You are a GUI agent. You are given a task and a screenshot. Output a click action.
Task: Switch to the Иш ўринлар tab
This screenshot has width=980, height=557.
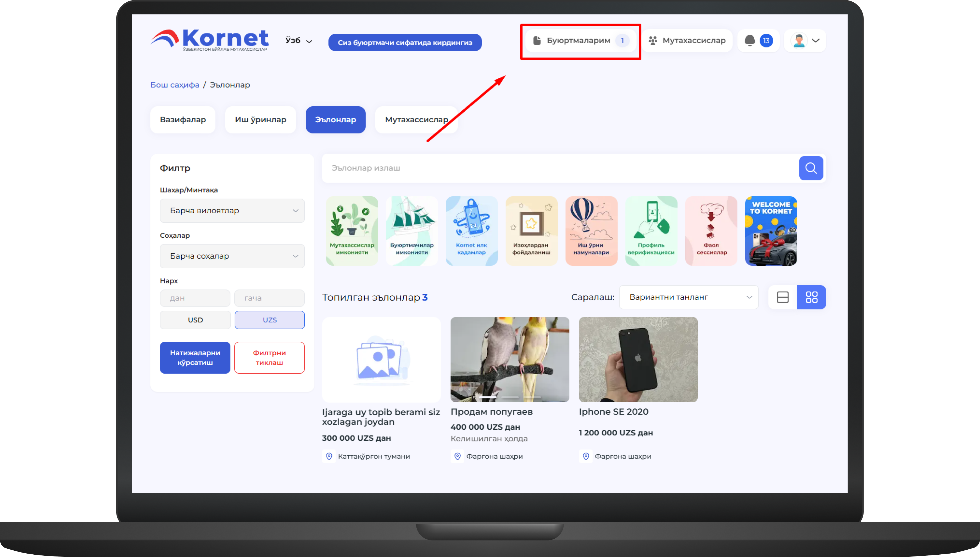[260, 120]
